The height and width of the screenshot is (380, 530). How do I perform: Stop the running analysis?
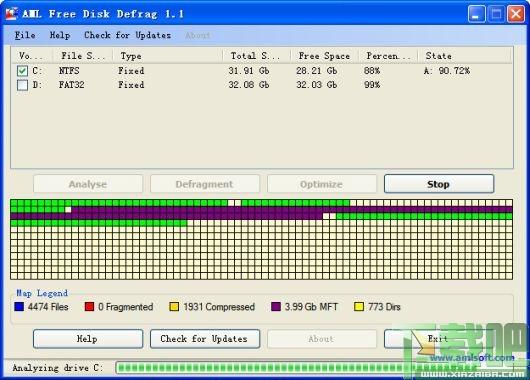[x=439, y=184]
